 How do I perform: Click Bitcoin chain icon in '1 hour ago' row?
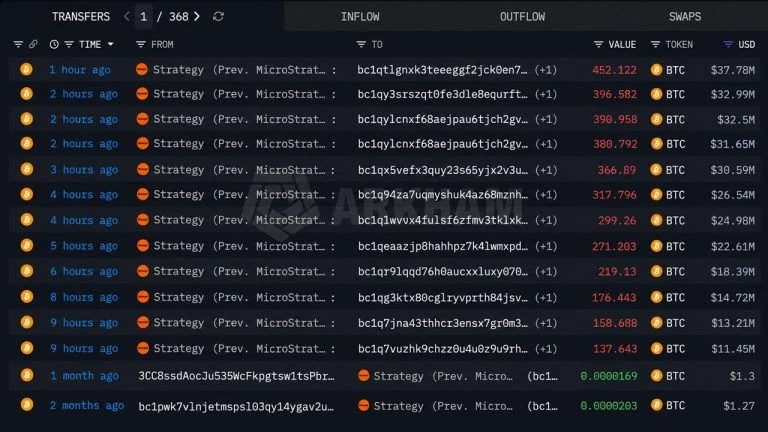[26, 70]
